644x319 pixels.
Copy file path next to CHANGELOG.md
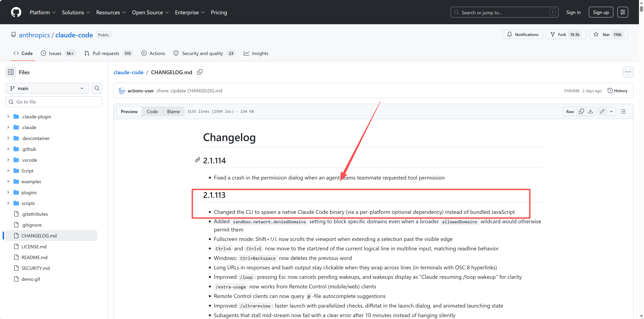(200, 72)
